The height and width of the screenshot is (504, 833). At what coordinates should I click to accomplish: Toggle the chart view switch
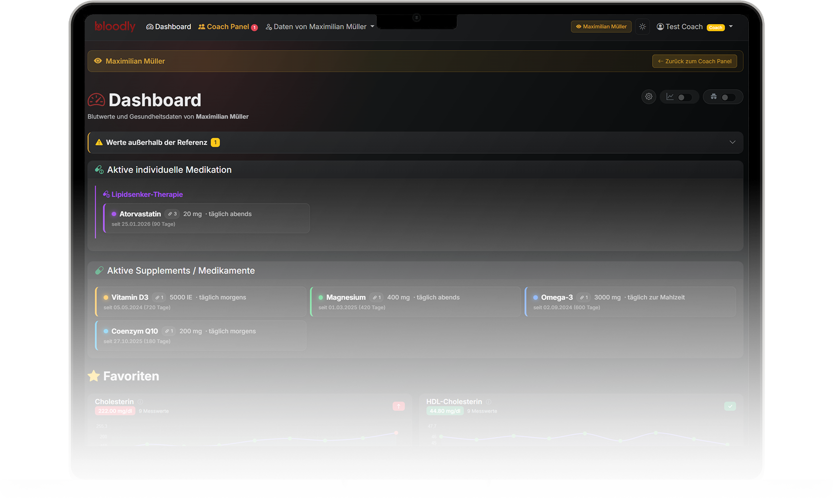684,97
